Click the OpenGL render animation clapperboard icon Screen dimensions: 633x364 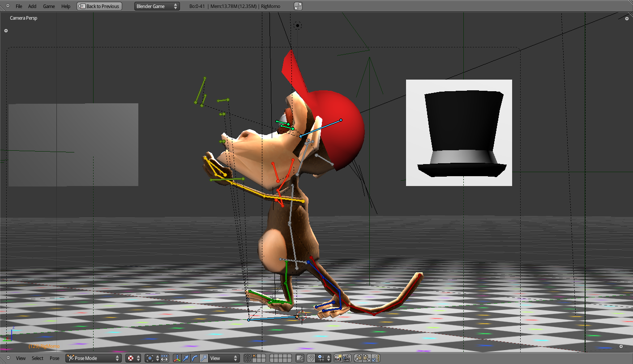click(346, 358)
